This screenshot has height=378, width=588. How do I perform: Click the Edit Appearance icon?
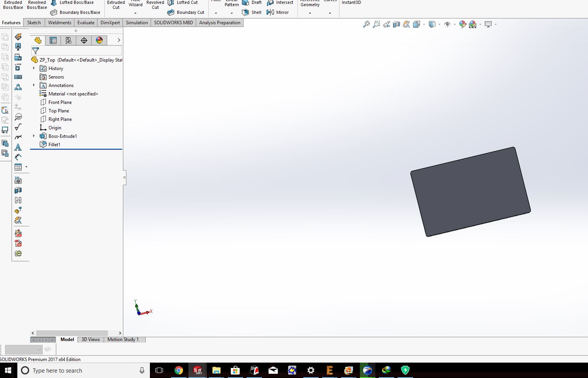[463, 25]
